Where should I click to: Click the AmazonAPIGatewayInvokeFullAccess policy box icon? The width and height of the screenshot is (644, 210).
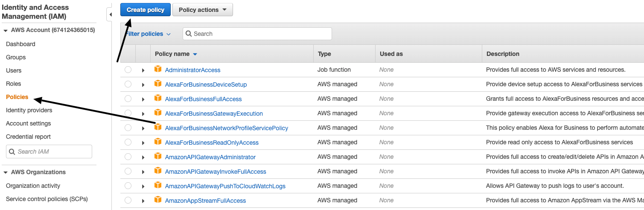158,171
